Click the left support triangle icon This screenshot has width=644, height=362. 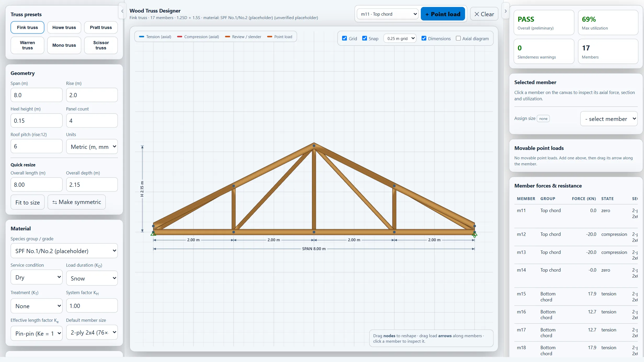pyautogui.click(x=153, y=233)
